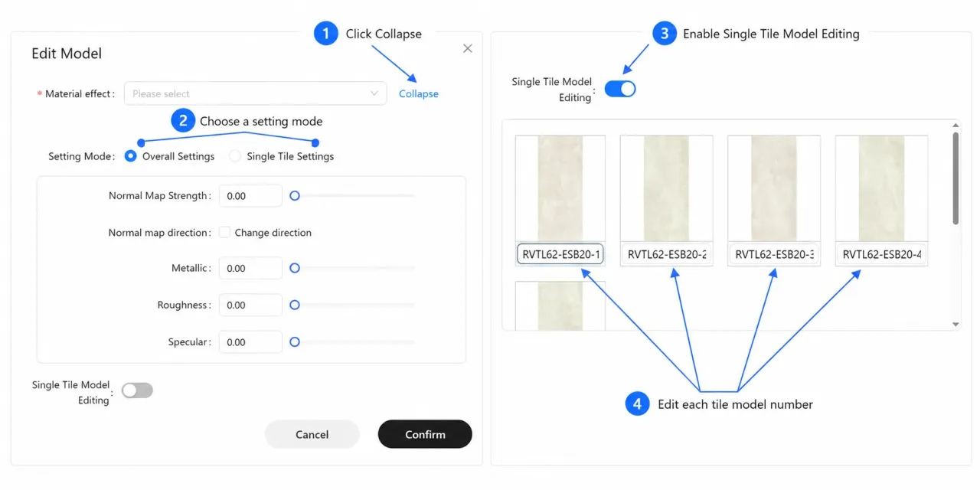Click the Normal Map Strength slider handle

tap(294, 196)
